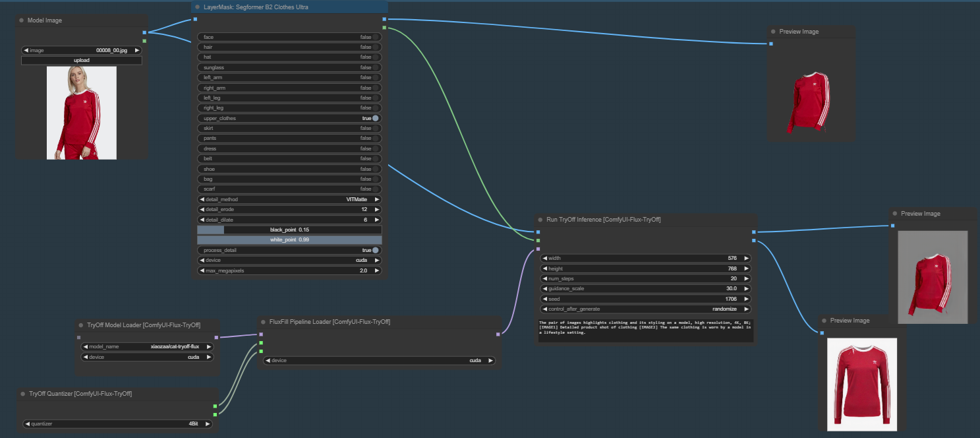Collapse the Model Image node via its dot
980x438 pixels.
click(22, 20)
